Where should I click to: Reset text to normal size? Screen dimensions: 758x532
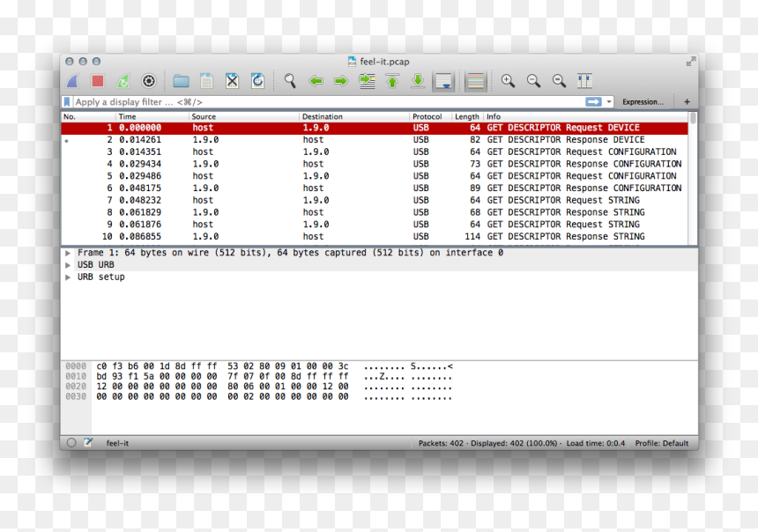point(559,81)
